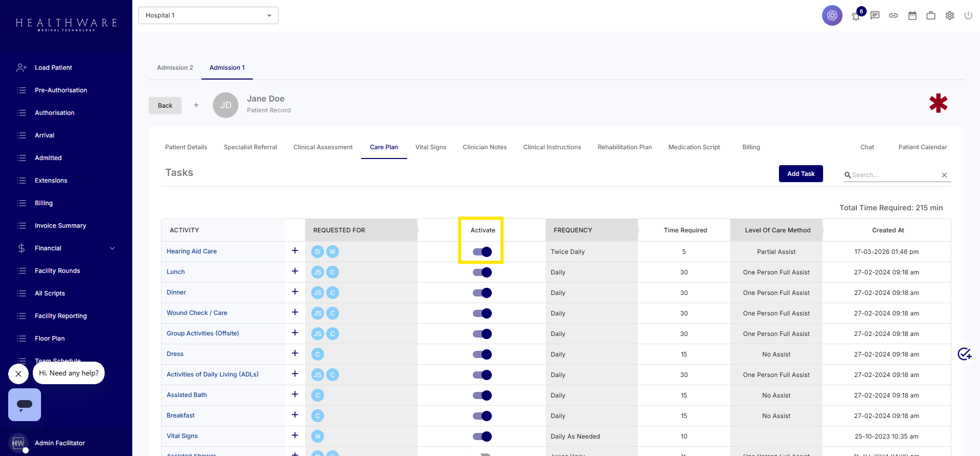Open the Wound Check / Care activity link
This screenshot has width=980, height=456.
click(x=197, y=313)
